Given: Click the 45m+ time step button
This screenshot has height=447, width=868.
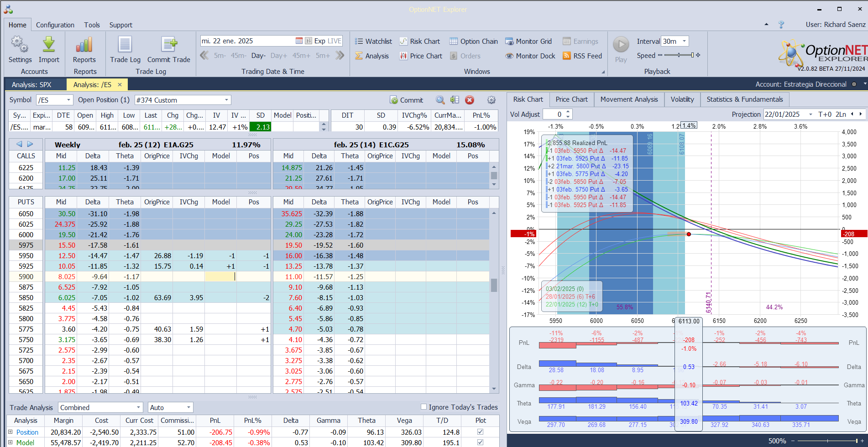Looking at the screenshot, I should [301, 56].
